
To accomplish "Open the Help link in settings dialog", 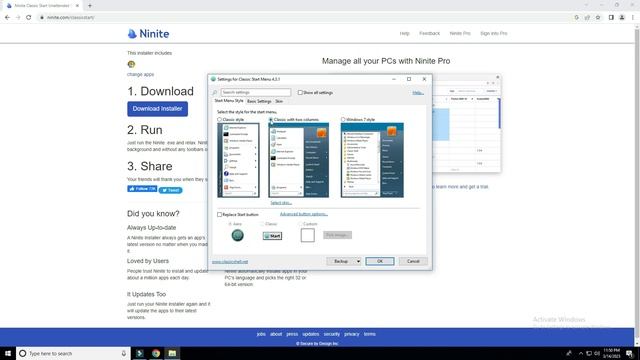I will [418, 93].
